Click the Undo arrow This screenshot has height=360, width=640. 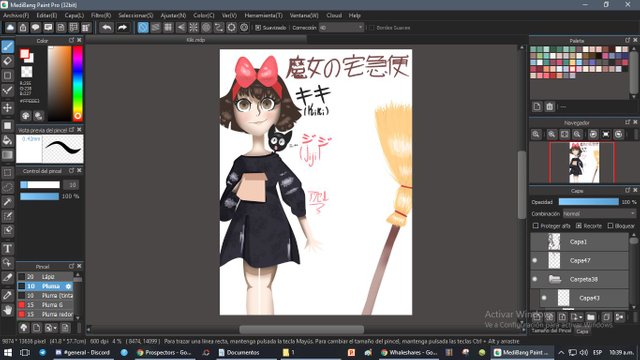point(107,27)
